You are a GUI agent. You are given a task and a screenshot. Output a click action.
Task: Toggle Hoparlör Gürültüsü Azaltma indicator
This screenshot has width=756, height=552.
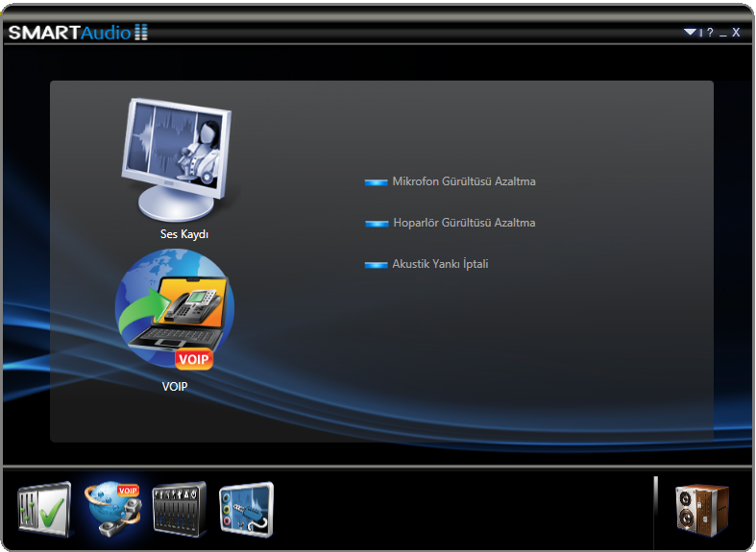click(x=377, y=224)
